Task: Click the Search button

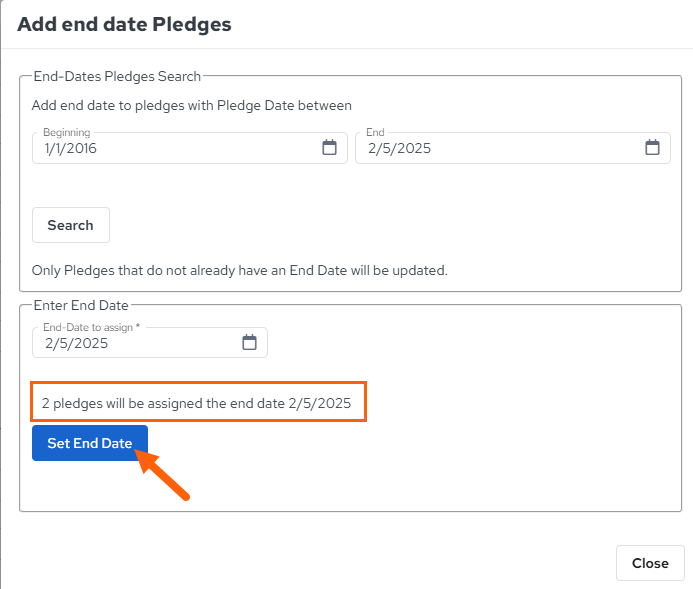Action: pyautogui.click(x=71, y=225)
